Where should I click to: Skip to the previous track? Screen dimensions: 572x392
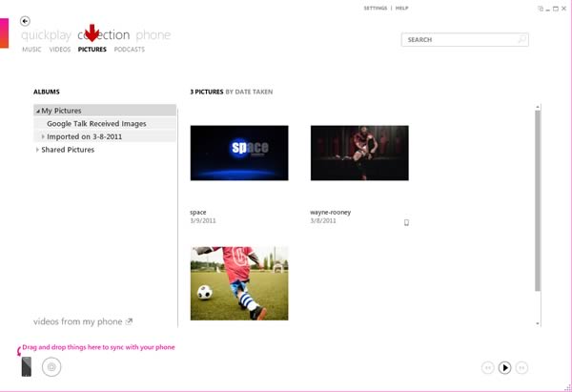tap(488, 367)
